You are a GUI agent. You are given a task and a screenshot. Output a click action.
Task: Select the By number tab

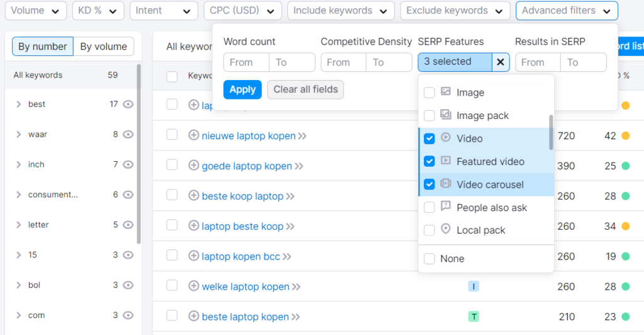[x=43, y=47]
